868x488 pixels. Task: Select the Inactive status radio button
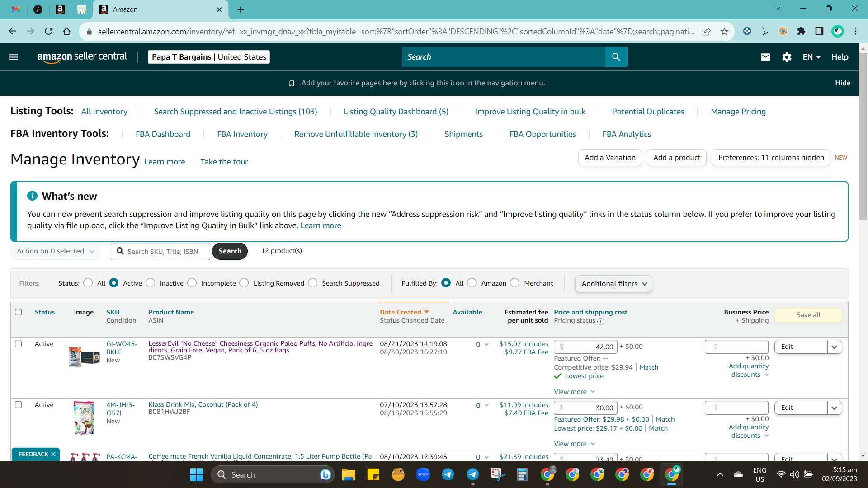pyautogui.click(x=151, y=283)
